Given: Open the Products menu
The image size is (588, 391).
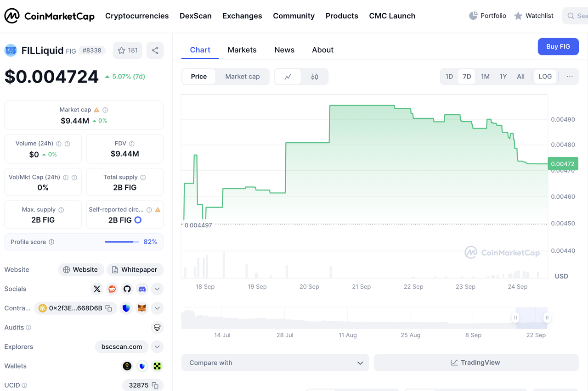Looking at the screenshot, I should click(x=342, y=16).
